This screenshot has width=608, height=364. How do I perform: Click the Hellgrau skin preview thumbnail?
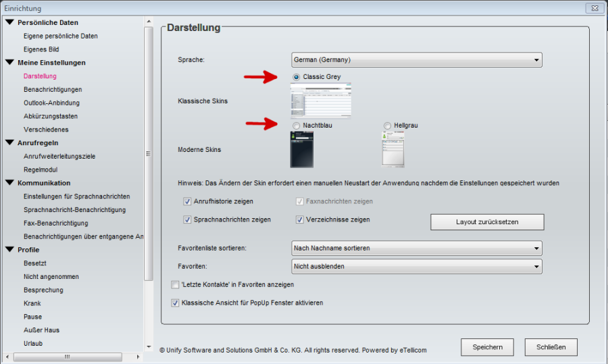(x=392, y=149)
